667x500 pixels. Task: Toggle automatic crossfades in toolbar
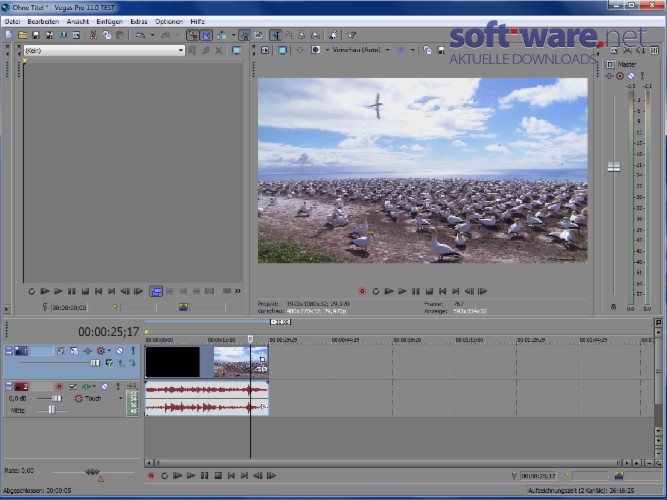click(206, 35)
